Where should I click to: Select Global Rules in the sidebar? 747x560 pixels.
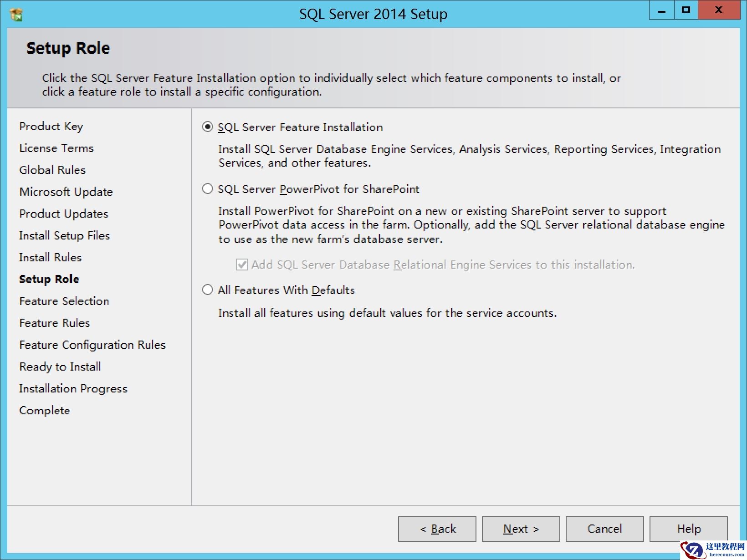pyautogui.click(x=52, y=170)
